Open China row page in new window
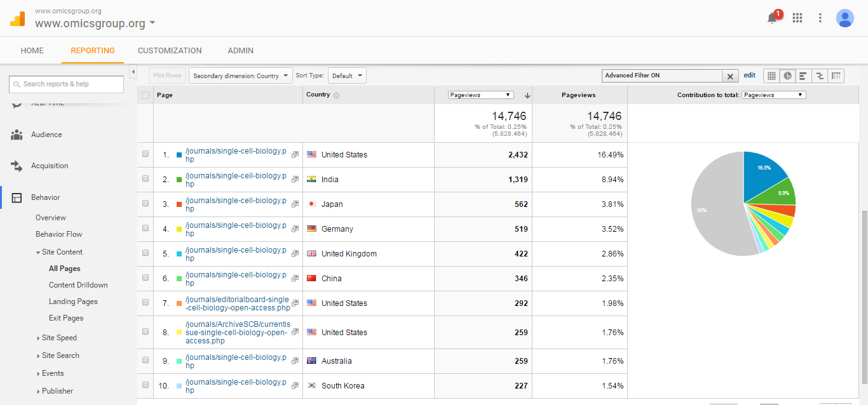This screenshot has height=405, width=868. pos(295,279)
